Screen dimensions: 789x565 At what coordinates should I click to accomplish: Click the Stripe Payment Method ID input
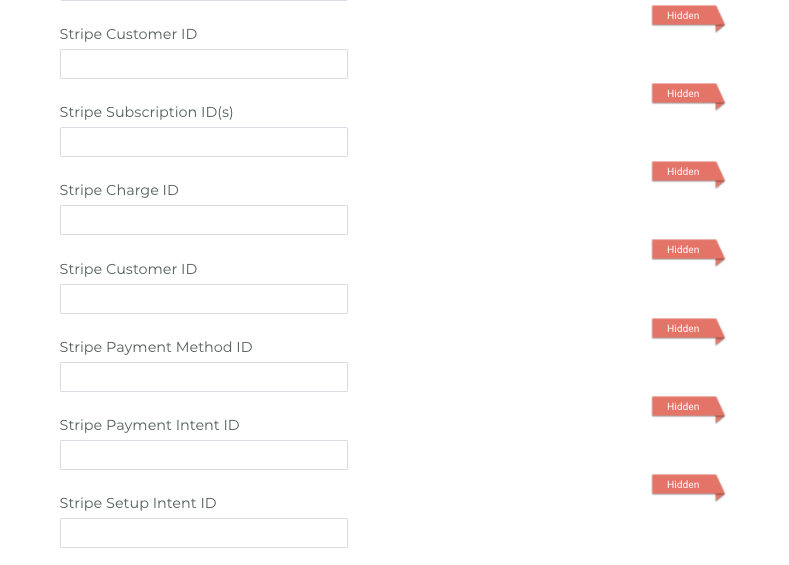203,377
